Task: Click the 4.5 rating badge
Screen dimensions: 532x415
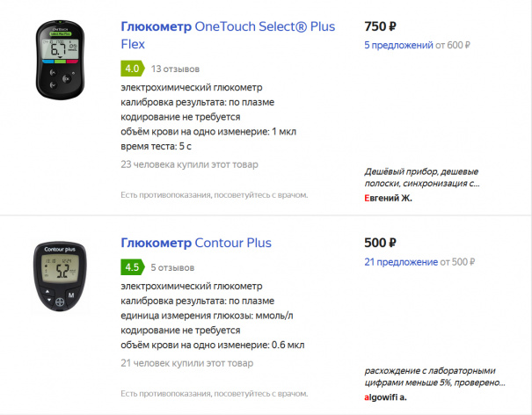Action: tap(132, 267)
